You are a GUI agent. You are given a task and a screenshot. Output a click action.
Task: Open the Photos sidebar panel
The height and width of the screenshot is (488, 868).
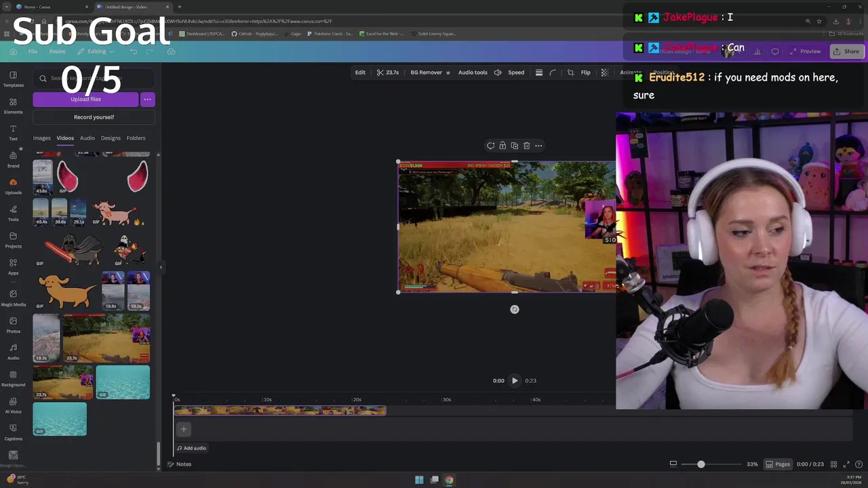pos(13,325)
